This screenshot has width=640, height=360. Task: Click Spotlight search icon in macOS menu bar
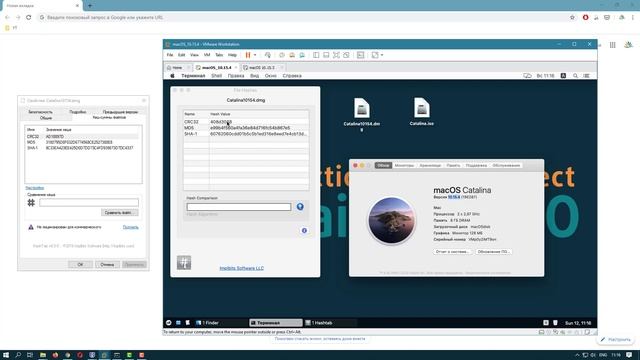coord(575,76)
